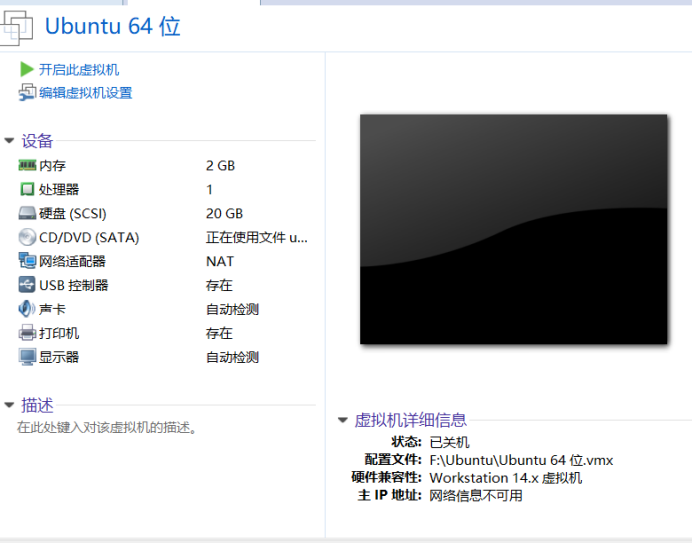Click the '设备' section heading
The height and width of the screenshot is (543, 692).
point(37,141)
